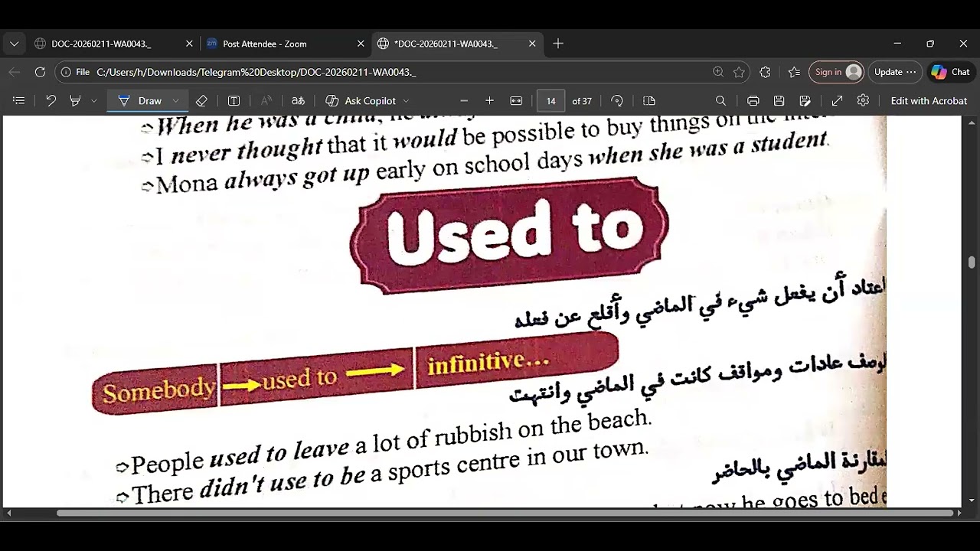
Task: Click the horizontal scroll left arrow
Action: (x=8, y=513)
